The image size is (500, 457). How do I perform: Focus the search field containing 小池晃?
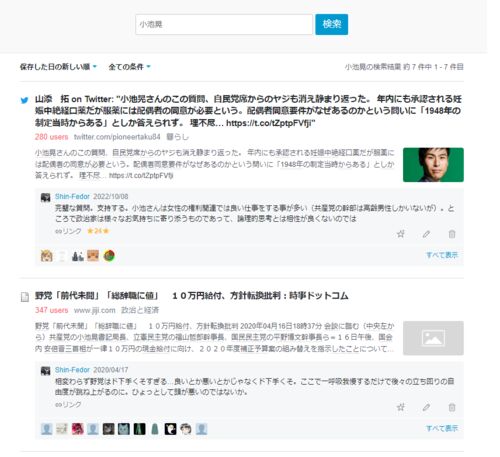pyautogui.click(x=224, y=24)
